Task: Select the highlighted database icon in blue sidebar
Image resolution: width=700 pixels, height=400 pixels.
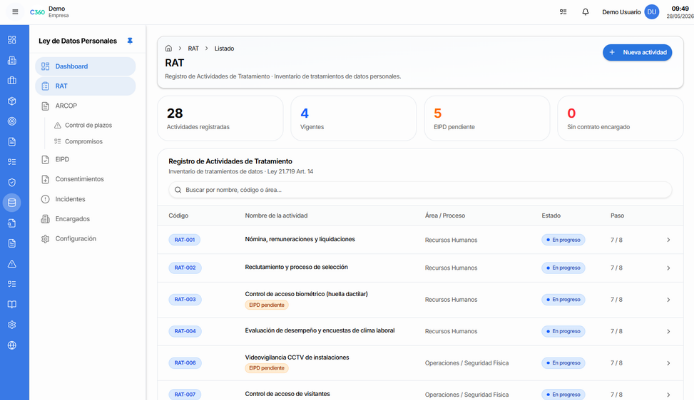Action: 12,203
